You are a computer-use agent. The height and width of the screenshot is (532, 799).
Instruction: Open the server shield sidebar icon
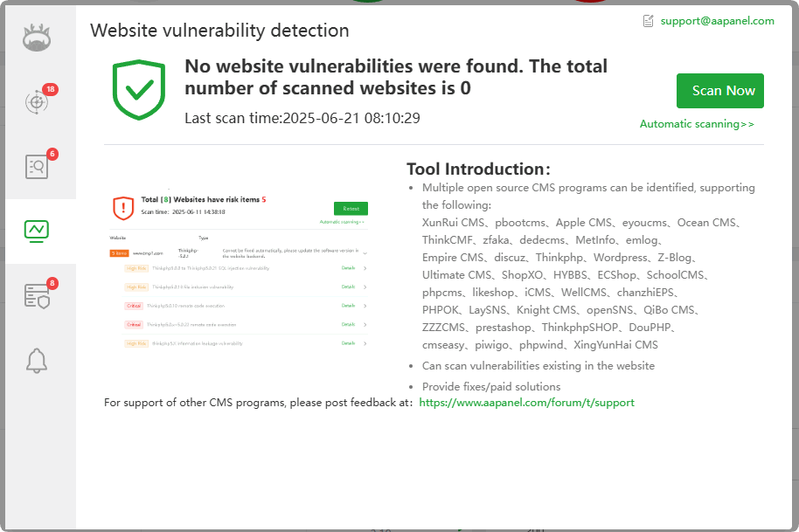tap(37, 297)
